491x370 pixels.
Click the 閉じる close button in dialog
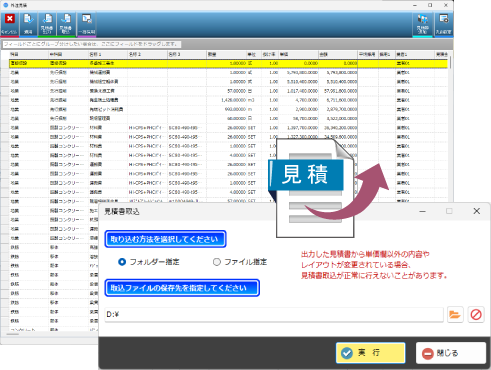(x=451, y=353)
